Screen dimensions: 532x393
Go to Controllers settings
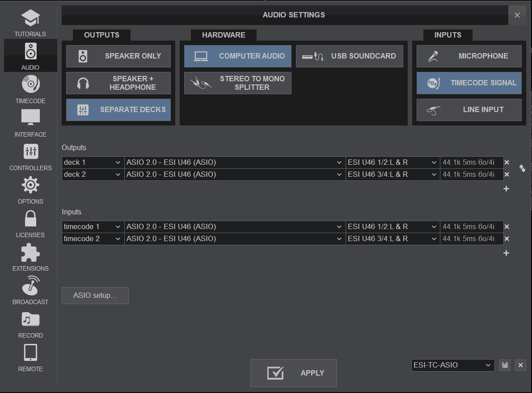click(x=30, y=157)
